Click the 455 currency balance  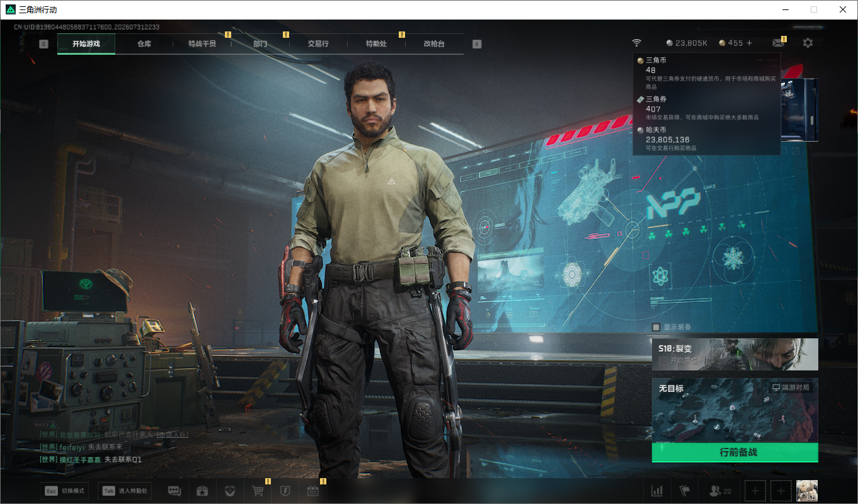731,43
